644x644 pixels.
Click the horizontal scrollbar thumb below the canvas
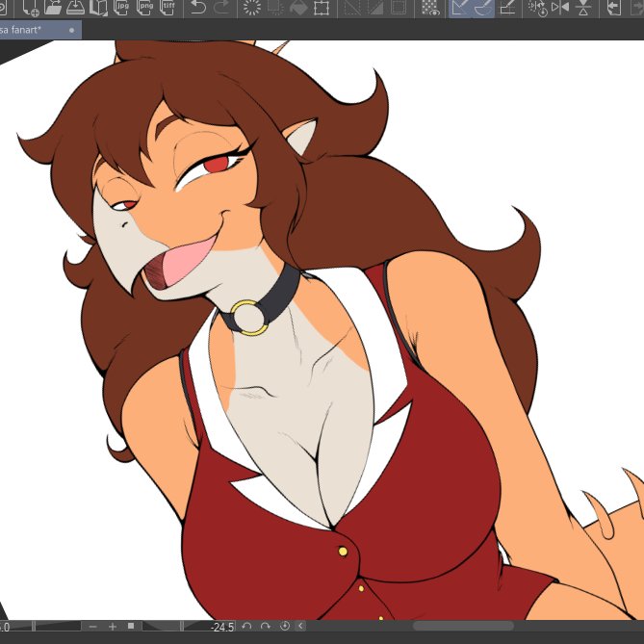pyautogui.click(x=463, y=626)
